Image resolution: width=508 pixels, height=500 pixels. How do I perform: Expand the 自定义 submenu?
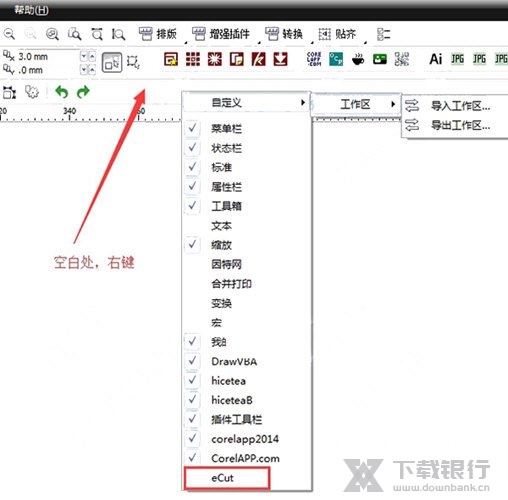[247, 102]
